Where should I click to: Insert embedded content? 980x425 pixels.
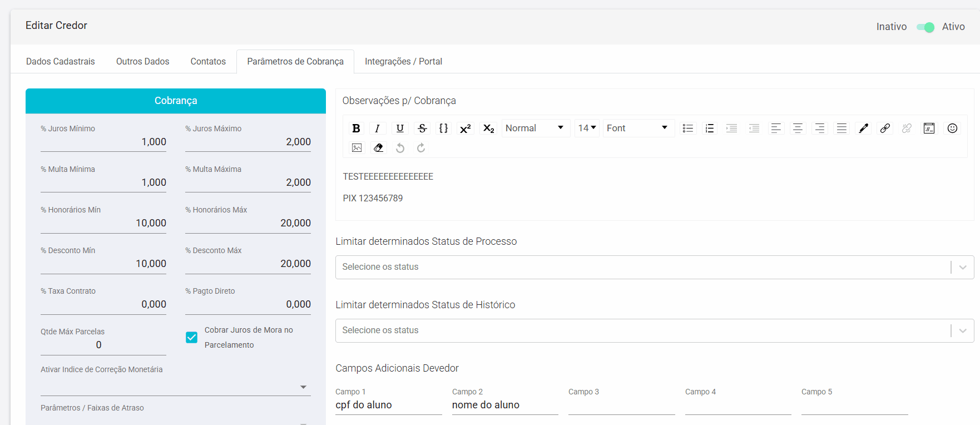point(929,129)
